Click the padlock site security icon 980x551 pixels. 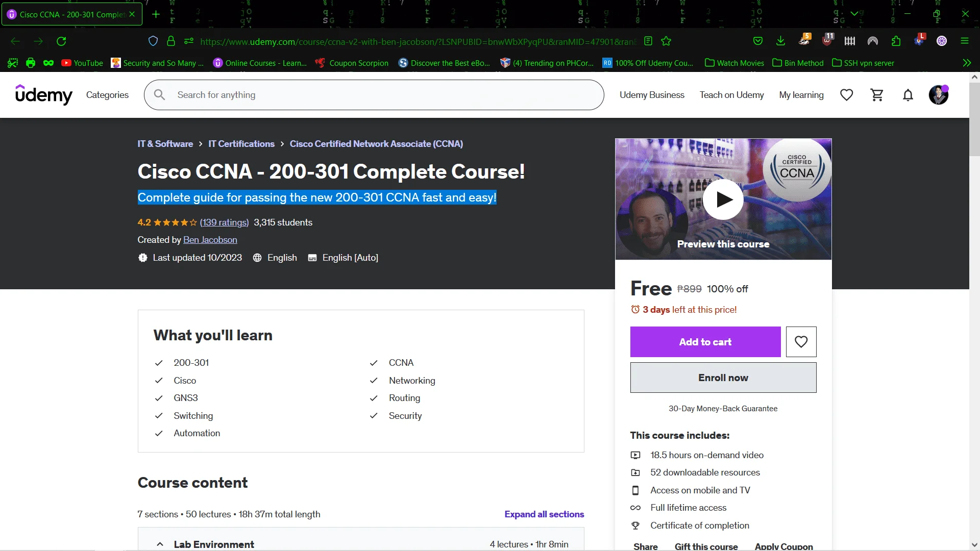pyautogui.click(x=171, y=41)
